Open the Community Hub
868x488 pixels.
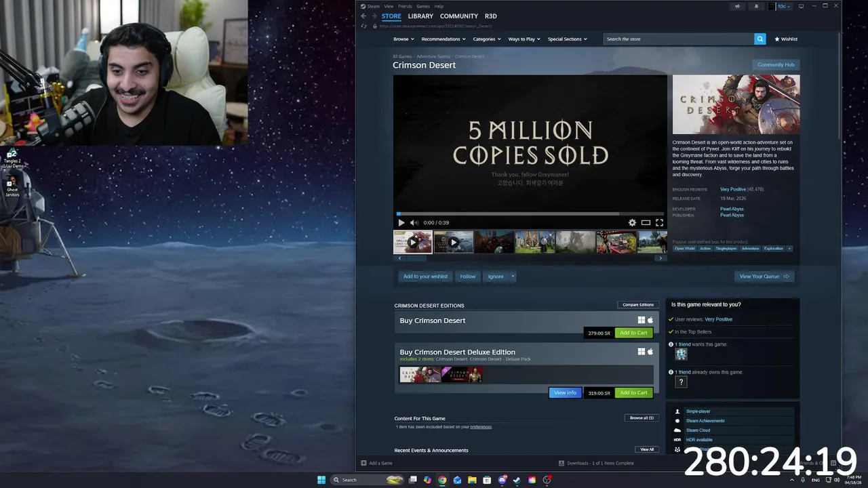click(776, 65)
